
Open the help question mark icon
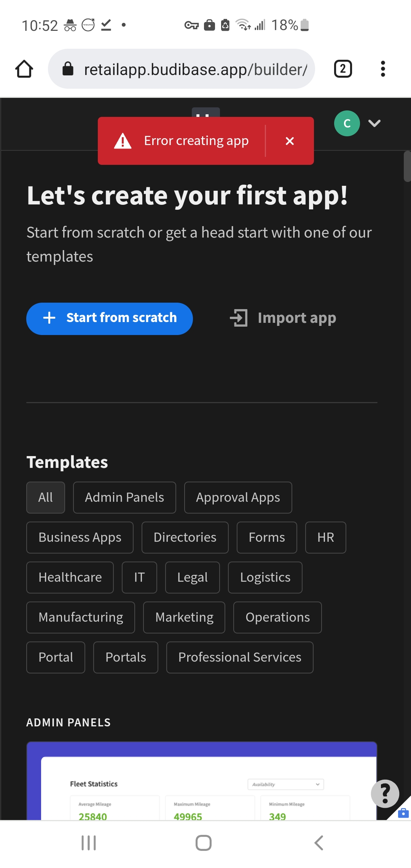pyautogui.click(x=385, y=794)
